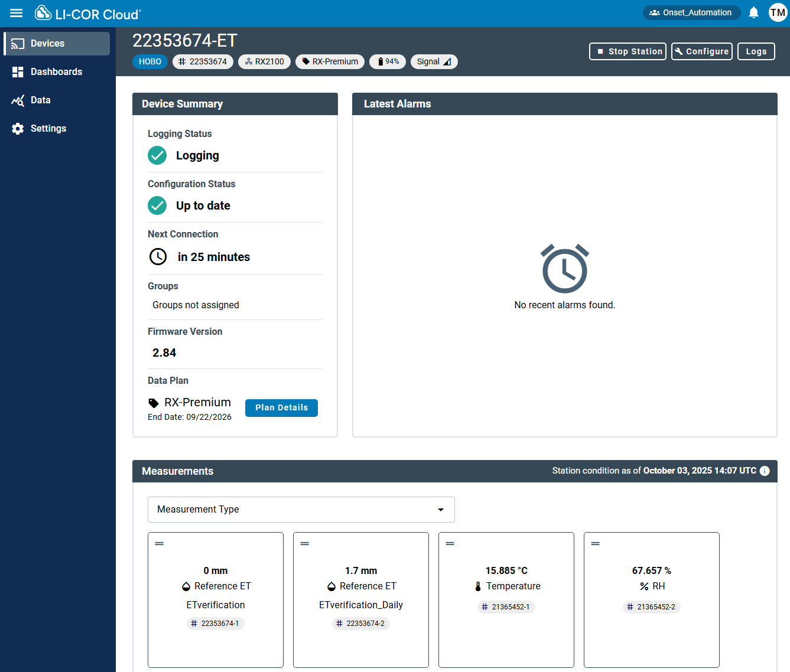Click the station condition info icon
The width and height of the screenshot is (790, 672).
click(765, 471)
